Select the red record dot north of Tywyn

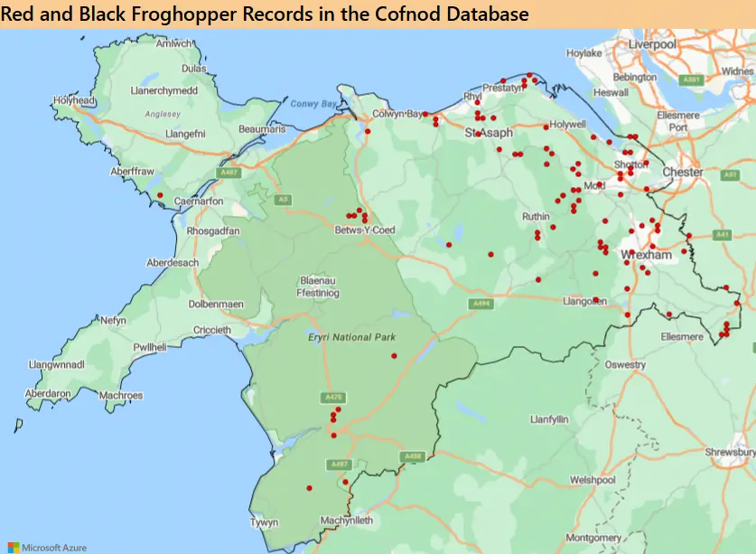click(309, 488)
